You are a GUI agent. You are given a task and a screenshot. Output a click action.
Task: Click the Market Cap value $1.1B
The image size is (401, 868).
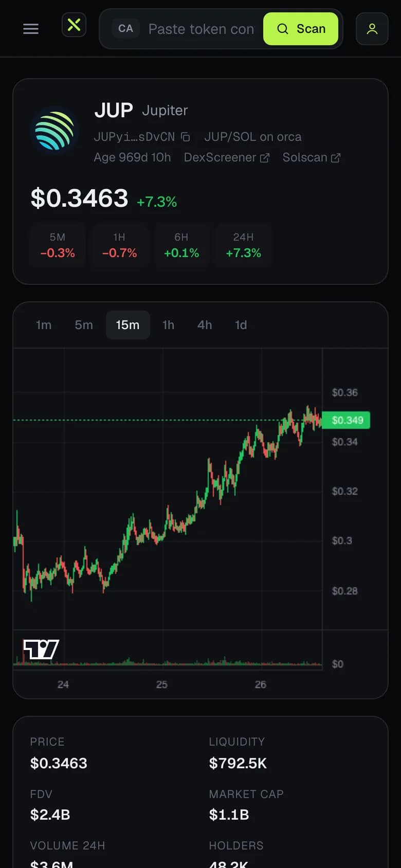pos(229,815)
